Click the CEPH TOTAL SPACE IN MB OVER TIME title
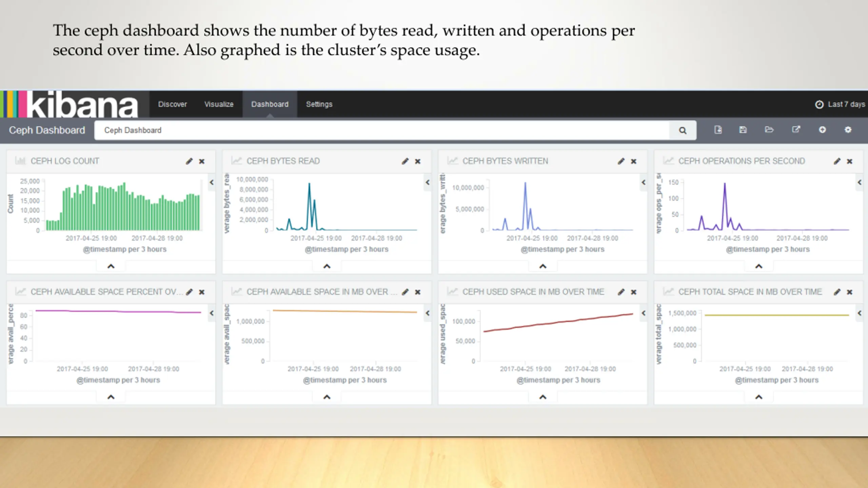The image size is (868, 488). [x=750, y=292]
